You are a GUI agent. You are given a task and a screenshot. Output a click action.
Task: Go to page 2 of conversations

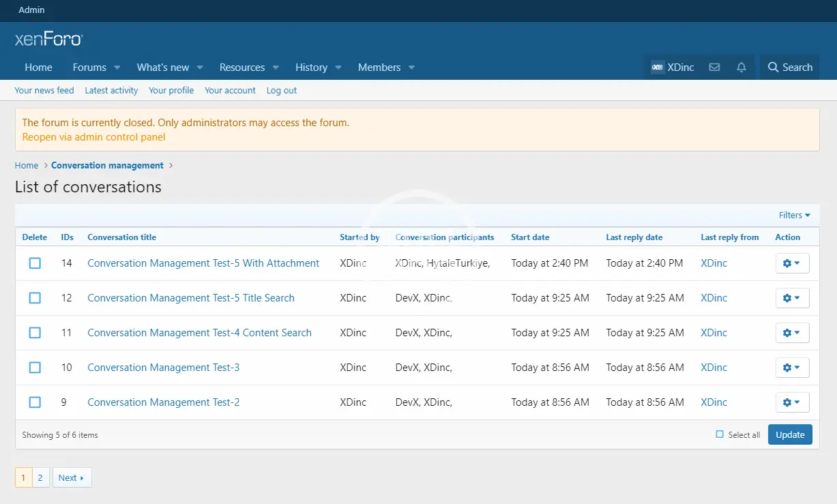[40, 477]
